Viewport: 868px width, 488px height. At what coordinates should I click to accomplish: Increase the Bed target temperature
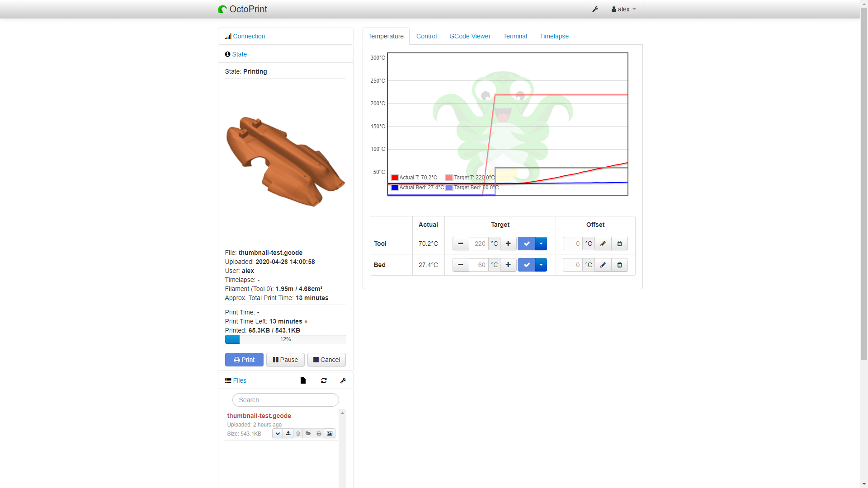click(x=508, y=265)
